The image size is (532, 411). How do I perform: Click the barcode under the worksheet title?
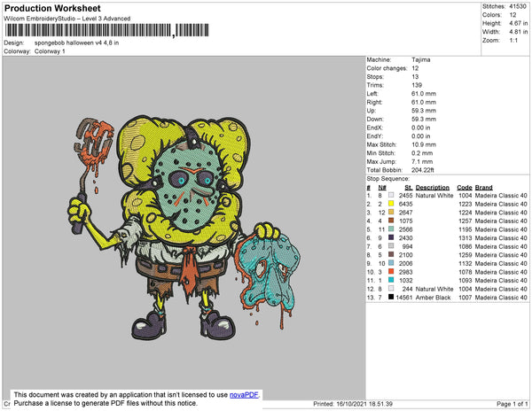click(107, 30)
